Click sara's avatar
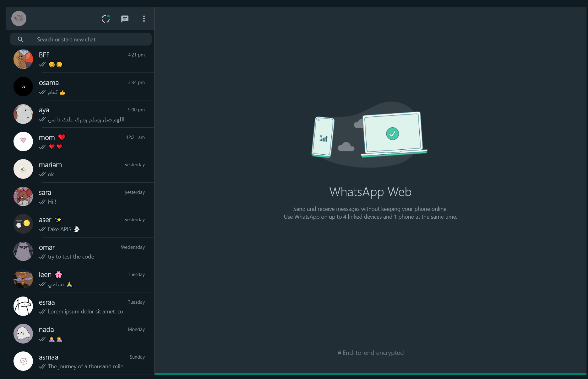Screen dimensions: 588x379 pyautogui.click(x=23, y=196)
